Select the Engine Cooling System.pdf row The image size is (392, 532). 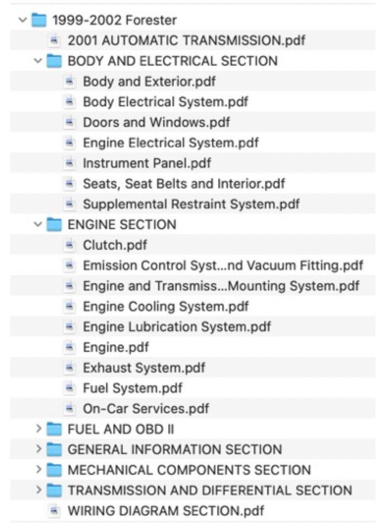[193, 307]
